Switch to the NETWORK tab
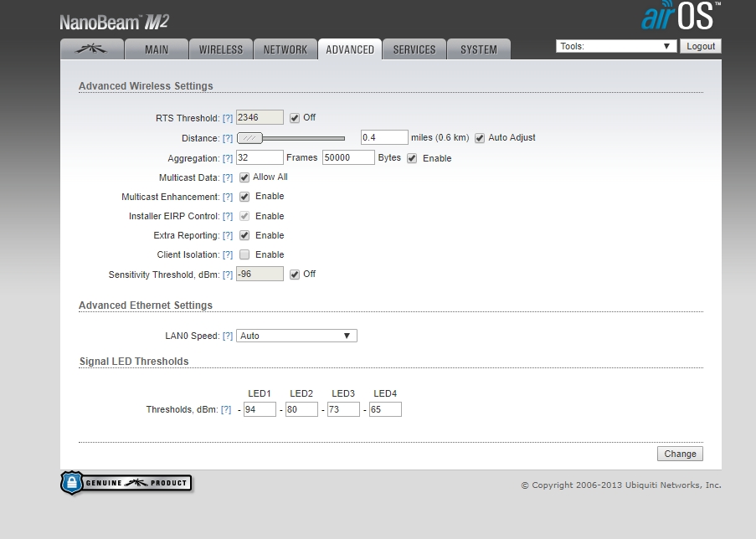The width and height of the screenshot is (756, 539). pos(285,49)
